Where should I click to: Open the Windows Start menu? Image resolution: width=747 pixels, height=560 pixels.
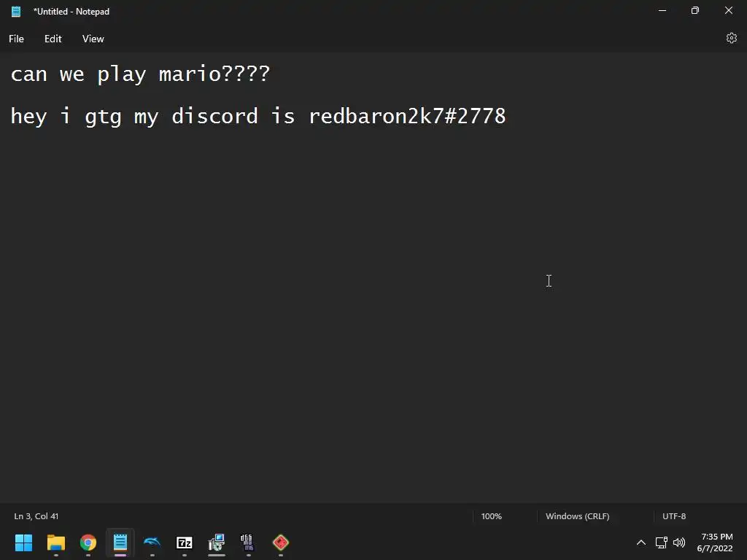click(x=23, y=542)
